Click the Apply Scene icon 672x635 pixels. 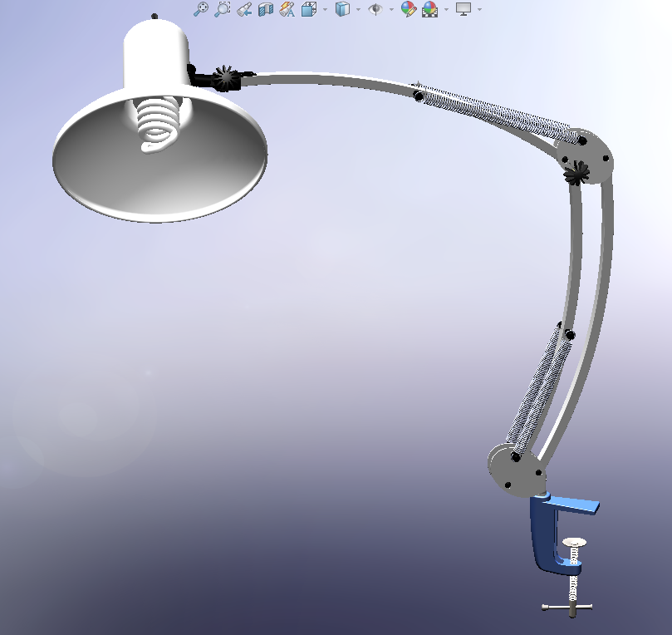tap(429, 9)
